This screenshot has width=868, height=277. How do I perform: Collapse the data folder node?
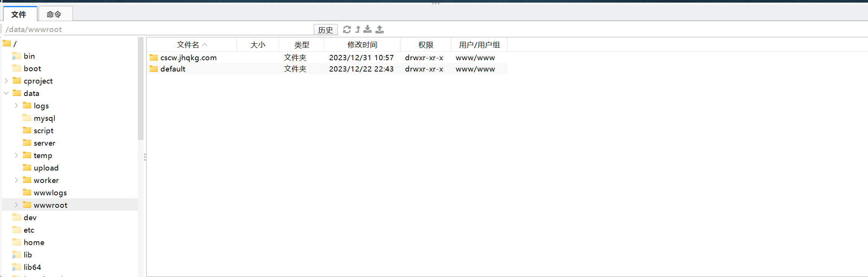click(6, 93)
